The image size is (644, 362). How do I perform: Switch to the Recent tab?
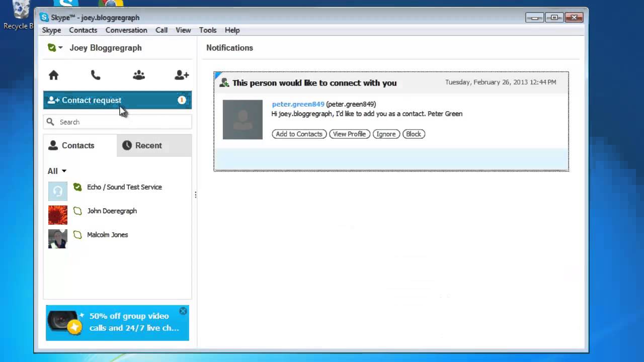point(154,145)
